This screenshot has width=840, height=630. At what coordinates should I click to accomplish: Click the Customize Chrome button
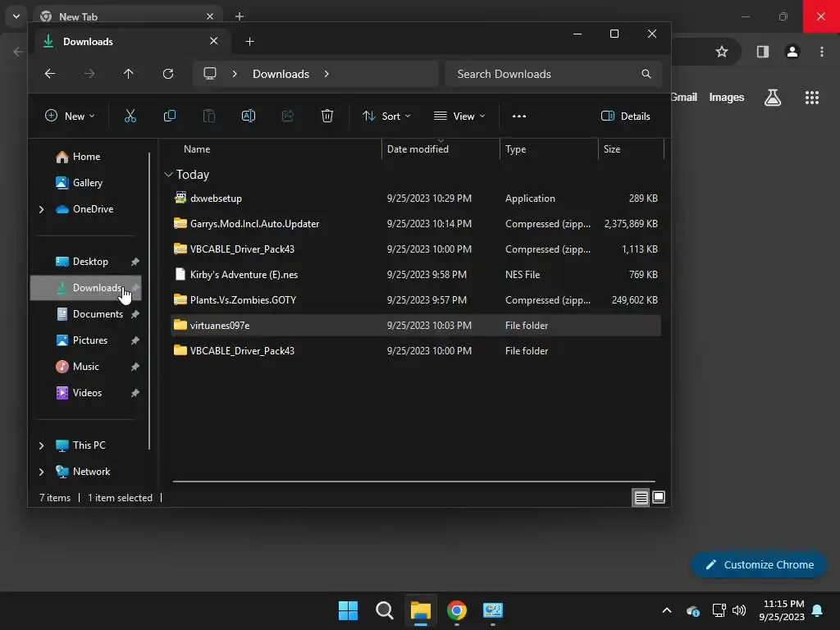759,564
